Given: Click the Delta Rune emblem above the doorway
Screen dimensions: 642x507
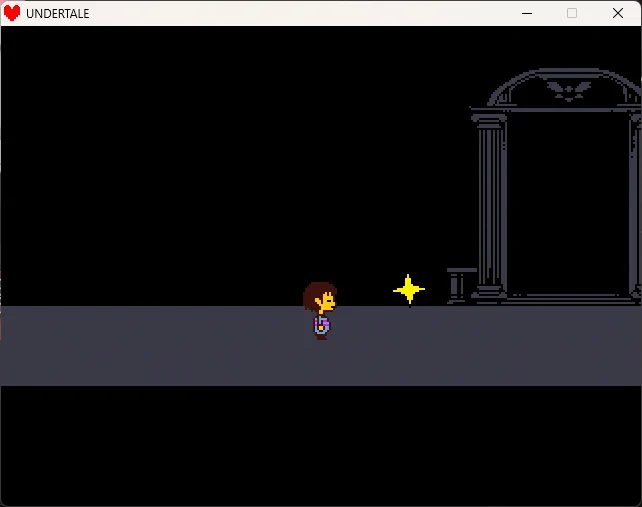Looking at the screenshot, I should (x=569, y=91).
